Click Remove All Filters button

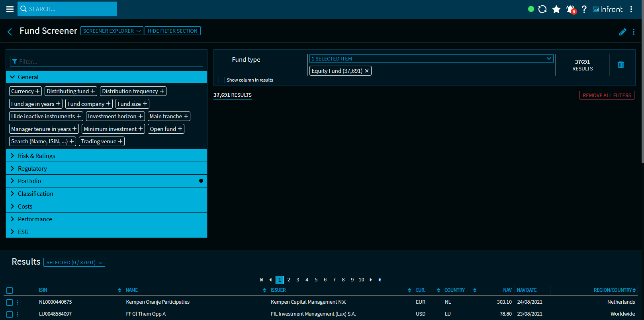pos(607,96)
